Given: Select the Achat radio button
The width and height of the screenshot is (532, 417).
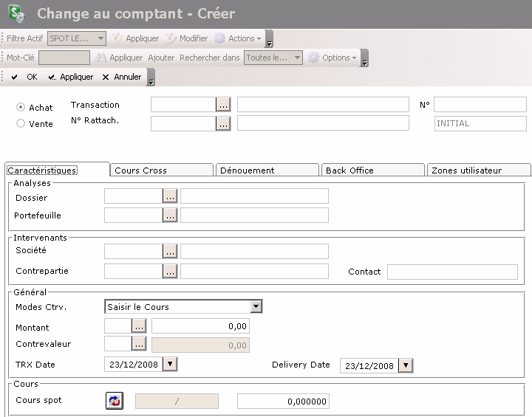Looking at the screenshot, I should [21, 107].
